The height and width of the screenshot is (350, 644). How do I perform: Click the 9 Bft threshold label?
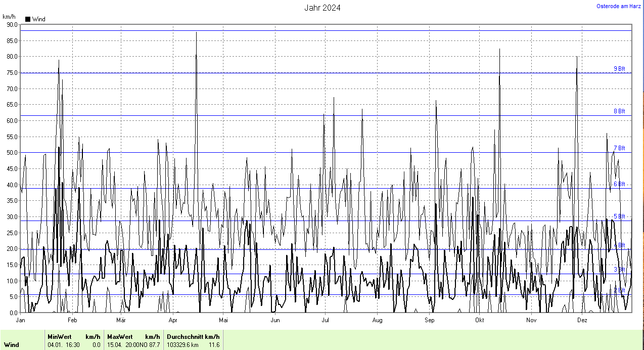(x=619, y=69)
